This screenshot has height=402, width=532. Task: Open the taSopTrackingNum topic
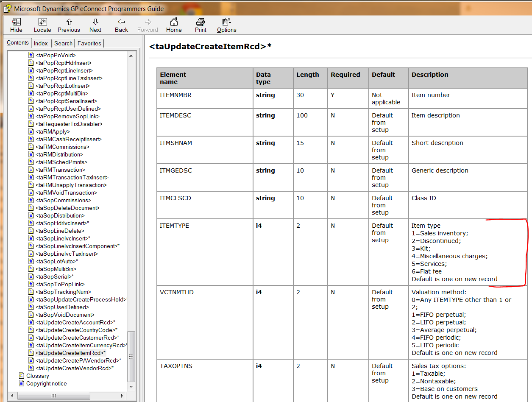[x=64, y=292]
